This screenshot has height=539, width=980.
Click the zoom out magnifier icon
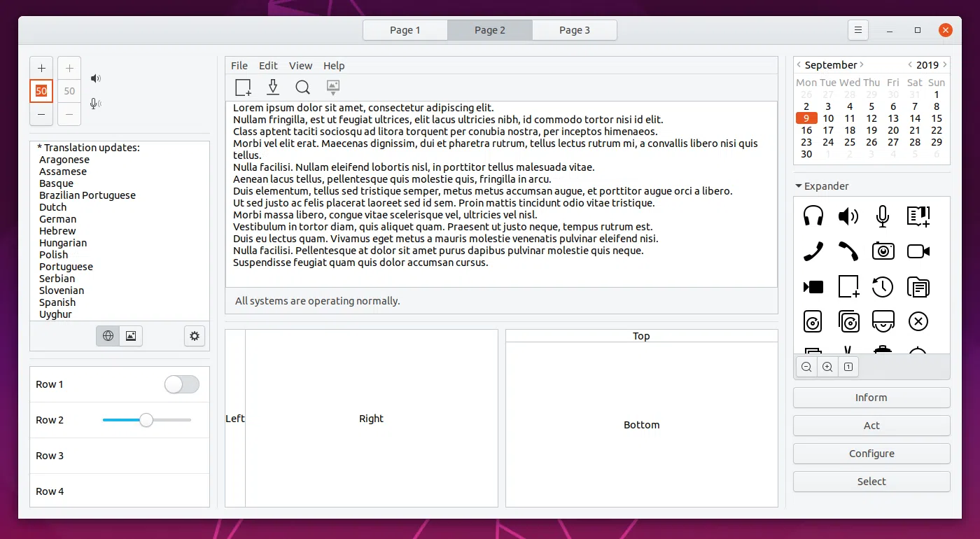click(x=806, y=367)
